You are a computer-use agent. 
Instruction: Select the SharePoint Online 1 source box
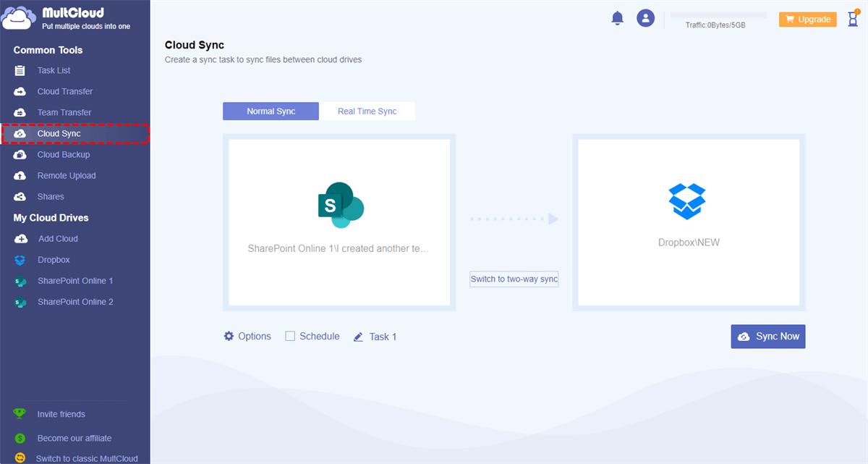pos(339,222)
